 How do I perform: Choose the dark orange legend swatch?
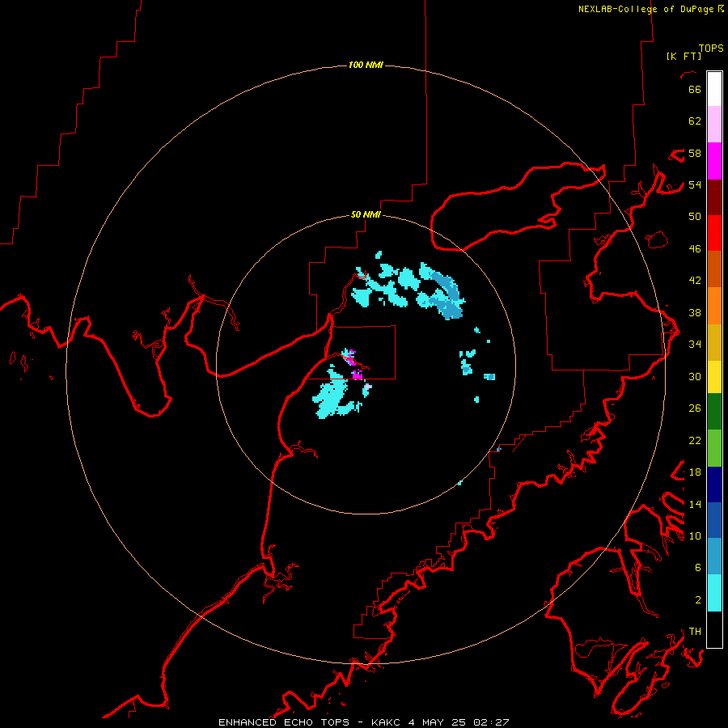click(x=714, y=269)
